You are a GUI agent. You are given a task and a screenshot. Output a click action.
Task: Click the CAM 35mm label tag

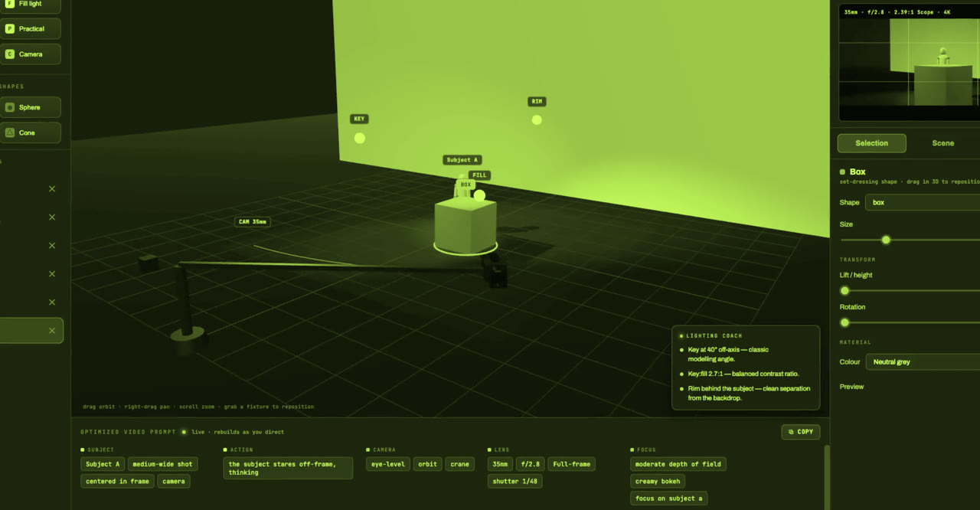pos(253,222)
